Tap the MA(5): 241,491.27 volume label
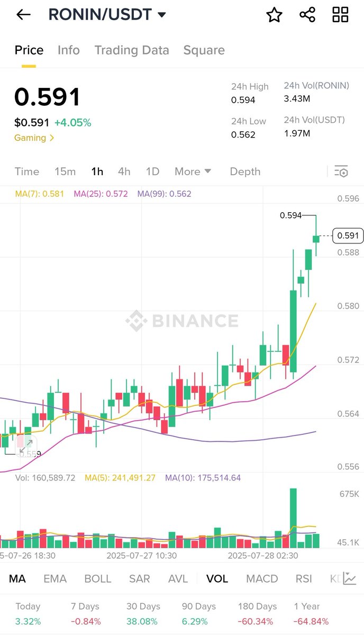This screenshot has width=364, height=635. (119, 478)
